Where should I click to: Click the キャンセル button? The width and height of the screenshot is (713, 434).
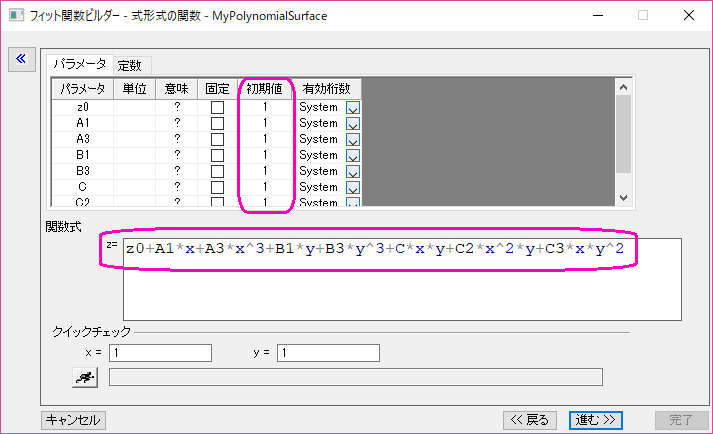[x=73, y=420]
